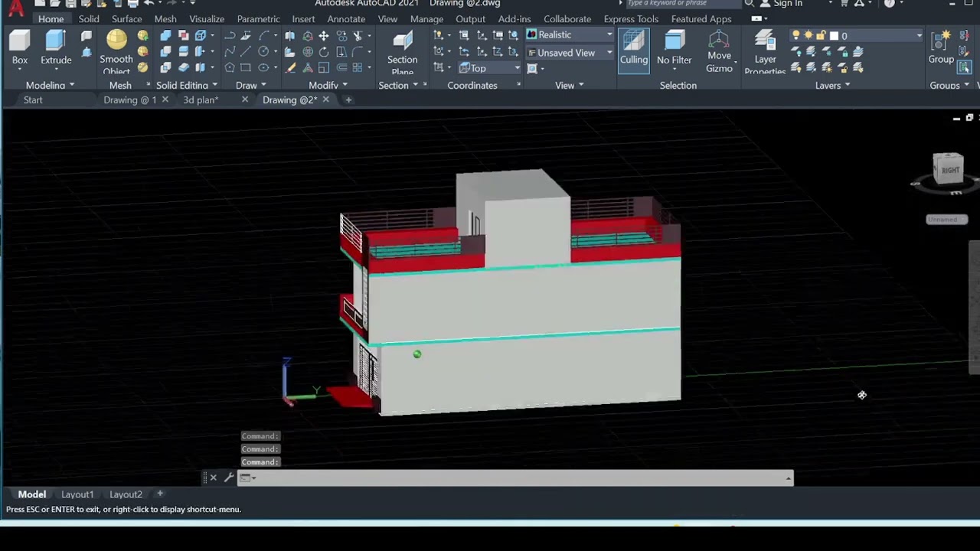Activate the Rectangular Array tool

(358, 67)
